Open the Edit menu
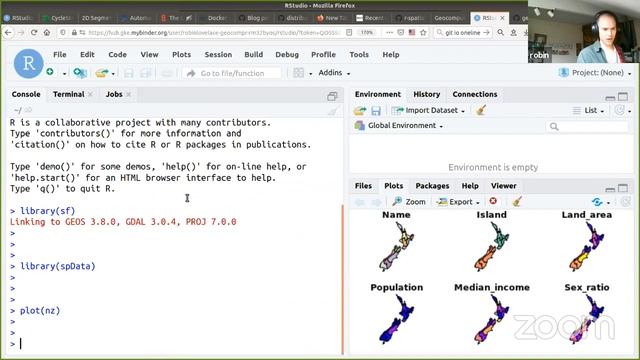Screen dimensions: 640x360 87,55
